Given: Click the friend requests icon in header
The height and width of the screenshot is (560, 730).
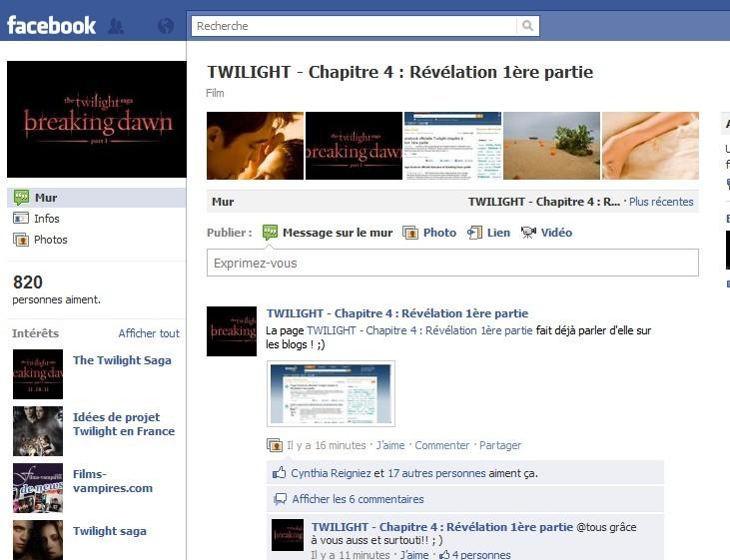Looking at the screenshot, I should [116, 26].
